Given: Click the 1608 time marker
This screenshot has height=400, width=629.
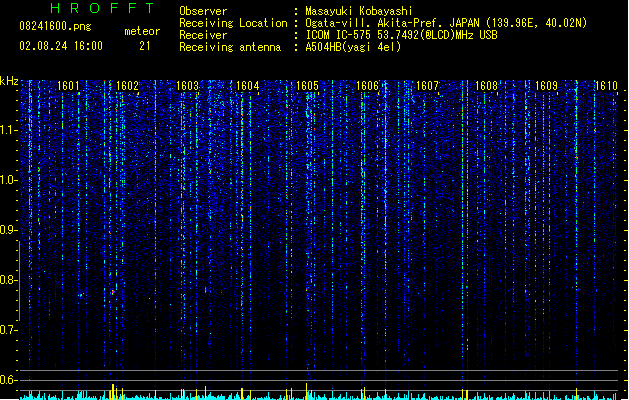Looking at the screenshot, I should click(x=487, y=86).
